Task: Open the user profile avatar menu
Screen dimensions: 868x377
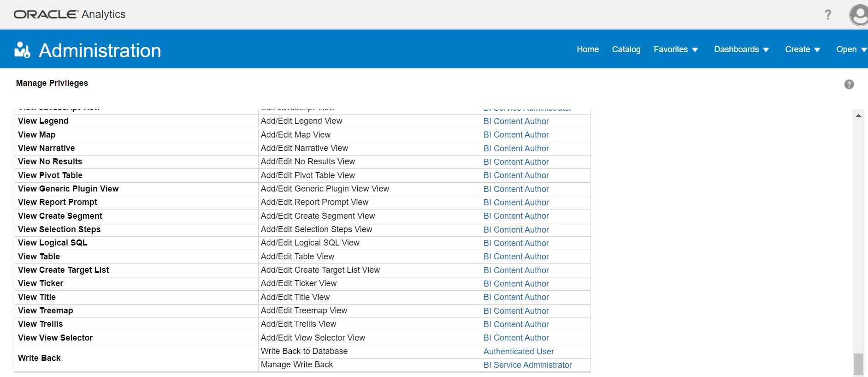Action: tap(859, 15)
